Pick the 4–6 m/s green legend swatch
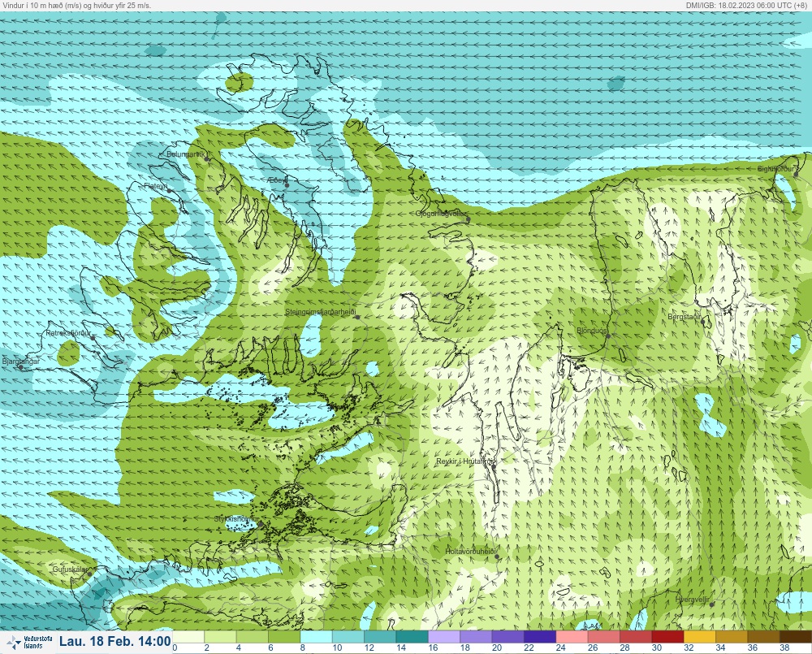Screen dimensions: 812x654 [253, 637]
